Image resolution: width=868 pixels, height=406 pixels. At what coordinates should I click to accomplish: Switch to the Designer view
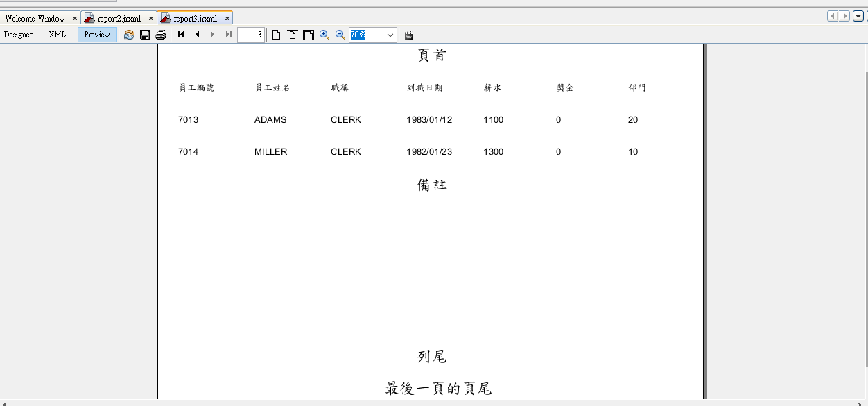click(x=19, y=35)
